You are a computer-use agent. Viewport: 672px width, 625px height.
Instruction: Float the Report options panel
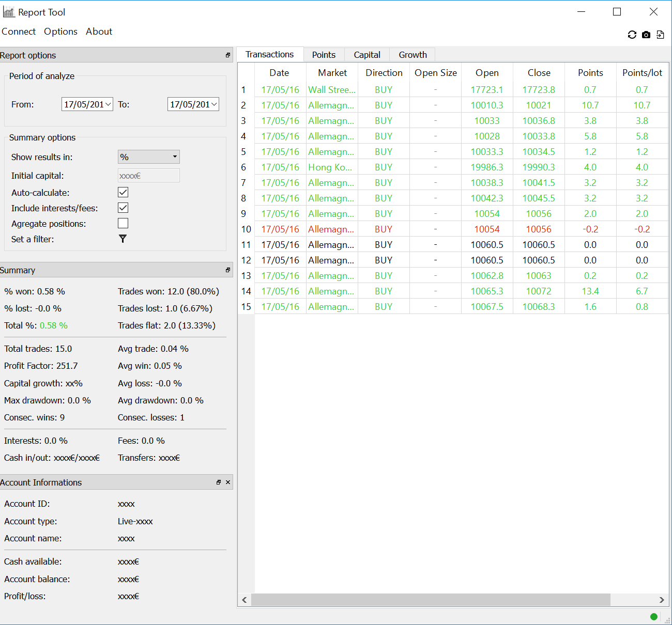coord(228,55)
